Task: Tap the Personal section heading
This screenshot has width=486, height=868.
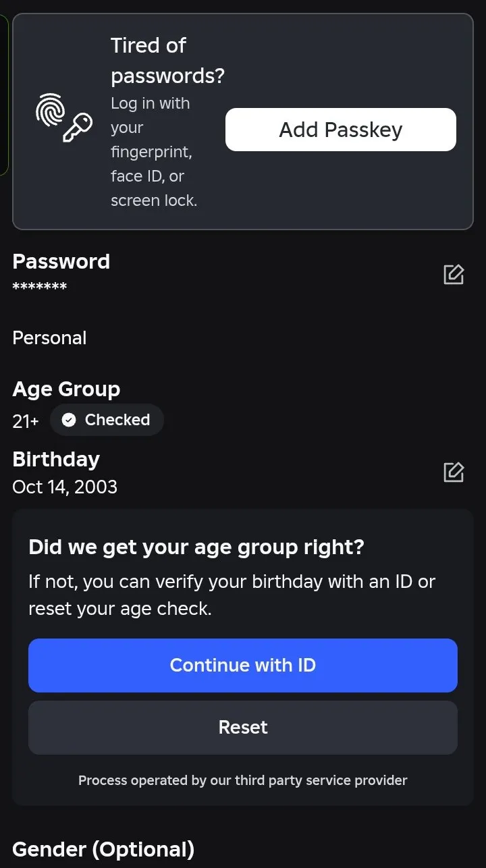Action: [x=49, y=337]
